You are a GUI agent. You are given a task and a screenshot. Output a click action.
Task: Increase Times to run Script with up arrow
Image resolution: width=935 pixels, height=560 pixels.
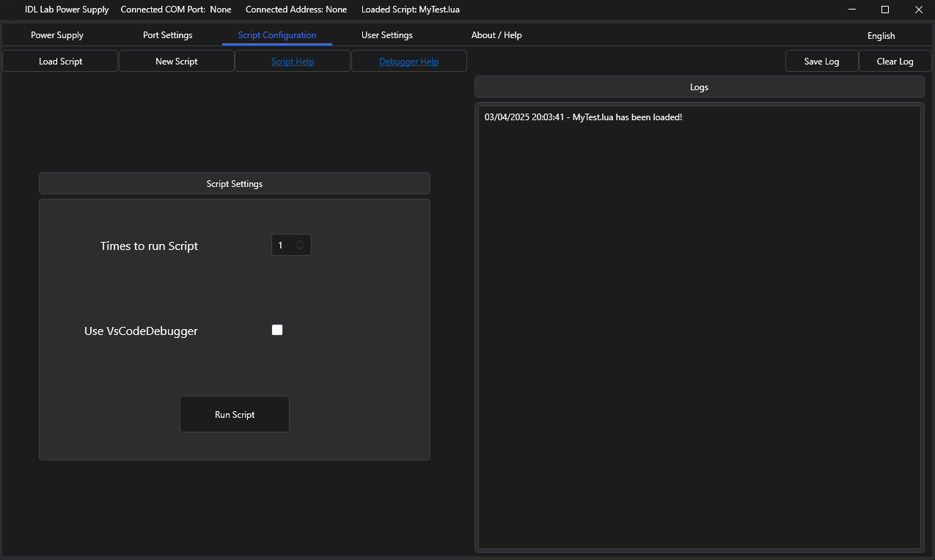(300, 242)
